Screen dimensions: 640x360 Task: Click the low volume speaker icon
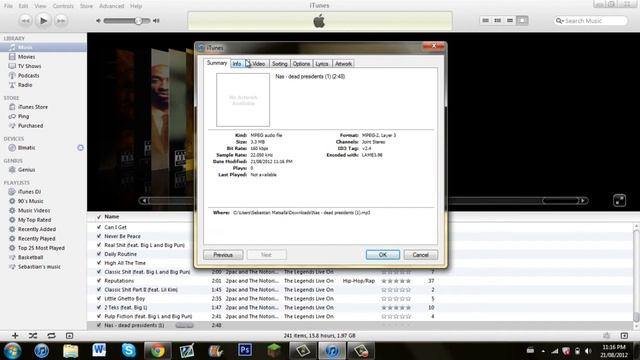(98, 20)
